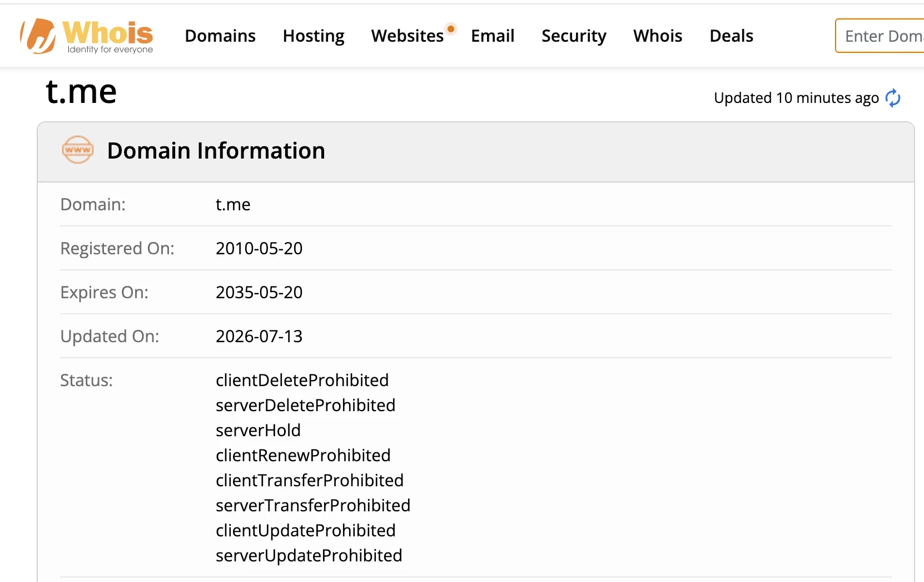Click the clientDeleteProhibited status
The height and width of the screenshot is (582, 924).
302,381
